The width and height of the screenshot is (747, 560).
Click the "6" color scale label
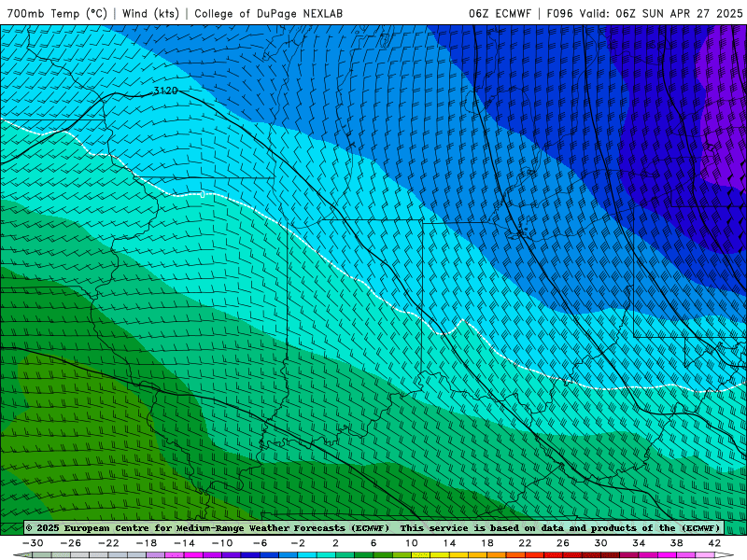click(x=373, y=543)
